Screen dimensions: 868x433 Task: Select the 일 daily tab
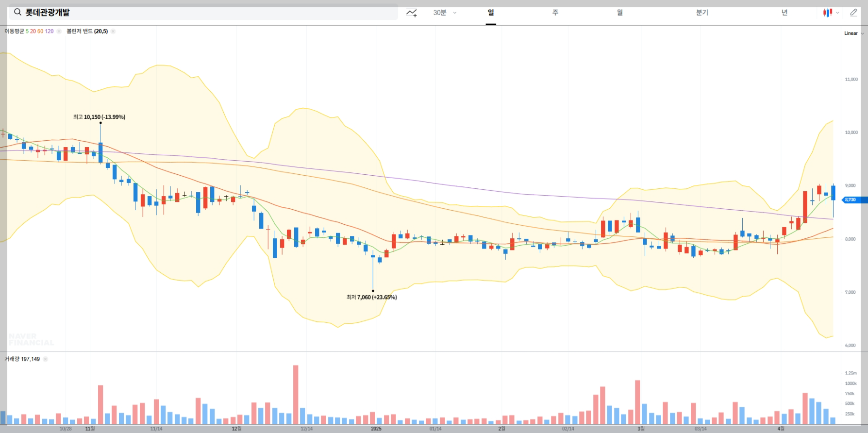coord(491,13)
